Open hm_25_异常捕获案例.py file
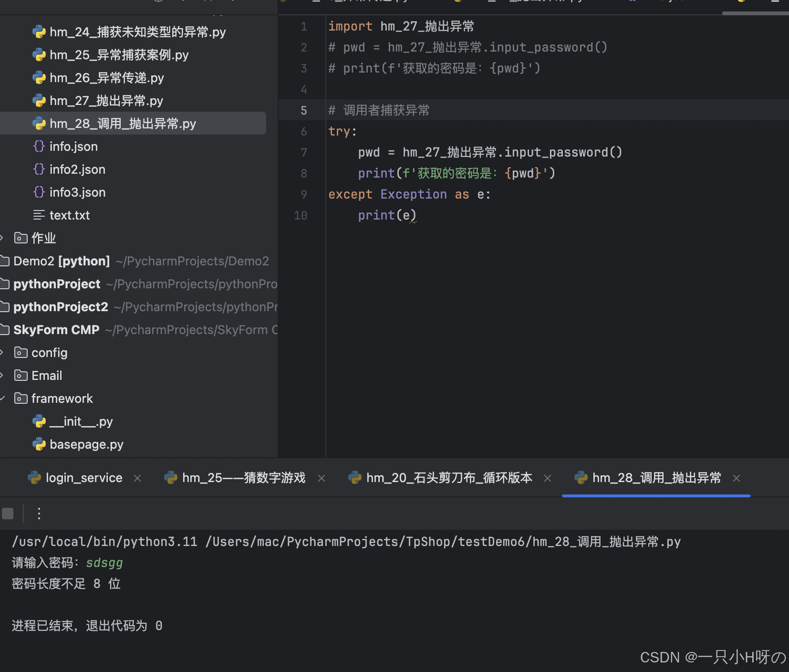The width and height of the screenshot is (789, 672). pos(119,55)
